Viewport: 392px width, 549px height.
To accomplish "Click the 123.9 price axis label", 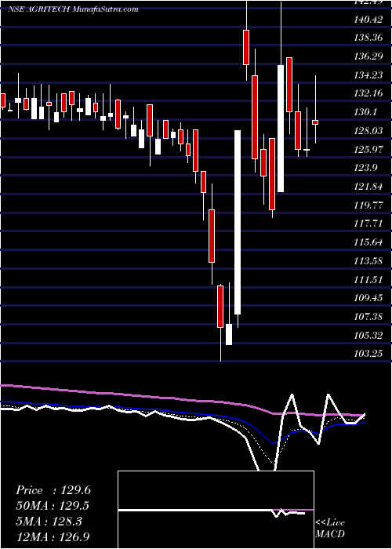I will (x=365, y=168).
